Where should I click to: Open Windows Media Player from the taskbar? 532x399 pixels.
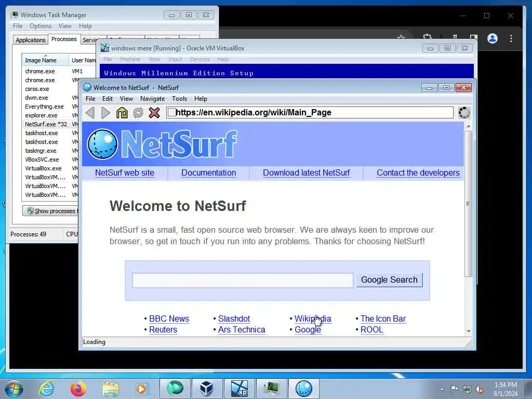coord(141,389)
